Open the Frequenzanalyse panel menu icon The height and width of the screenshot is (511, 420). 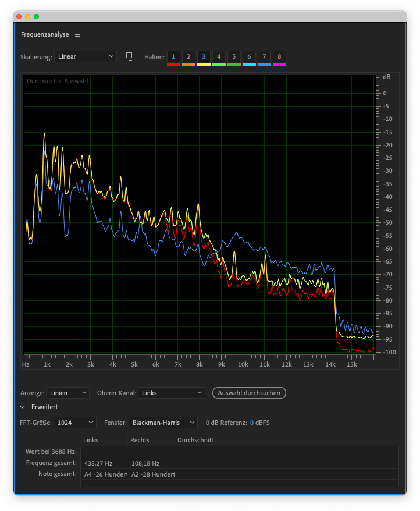pos(77,35)
